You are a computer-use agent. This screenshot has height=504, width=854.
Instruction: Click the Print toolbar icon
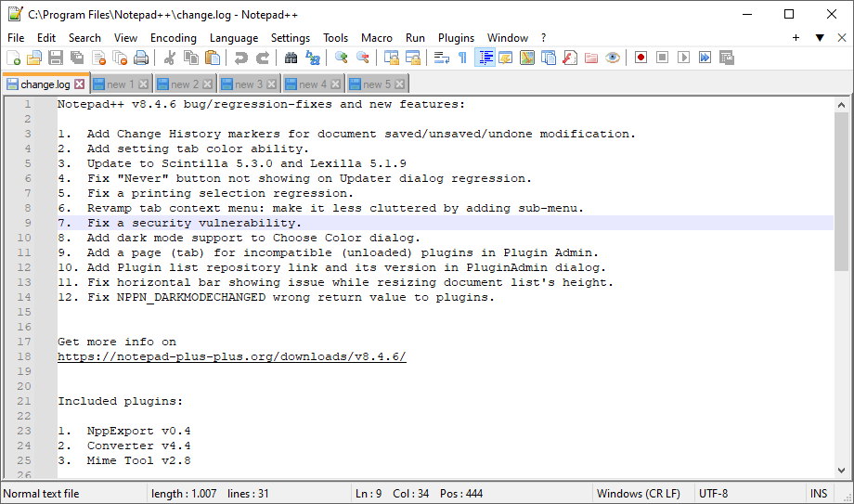[141, 58]
